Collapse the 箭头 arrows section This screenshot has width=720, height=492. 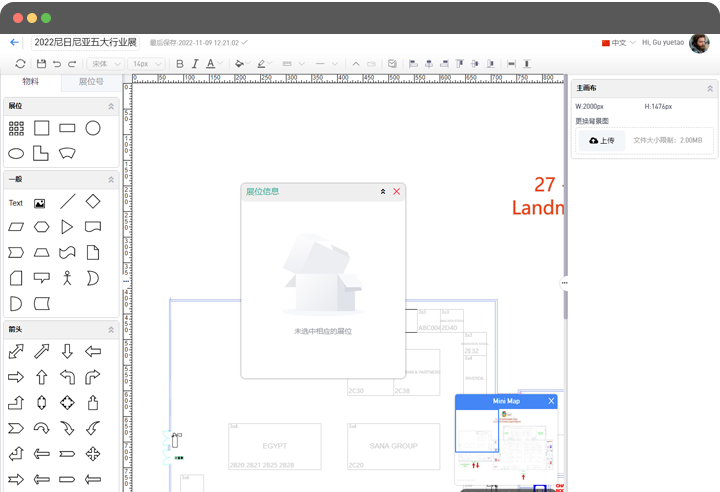point(111,329)
